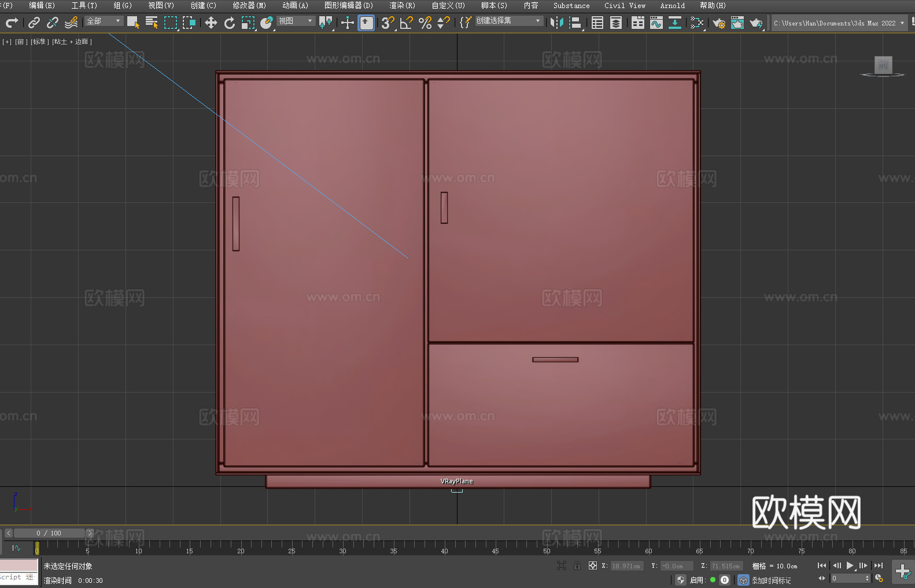Screen dimensions: 915x588
Task: Open Rendered Frame Window icon
Action: (737, 23)
